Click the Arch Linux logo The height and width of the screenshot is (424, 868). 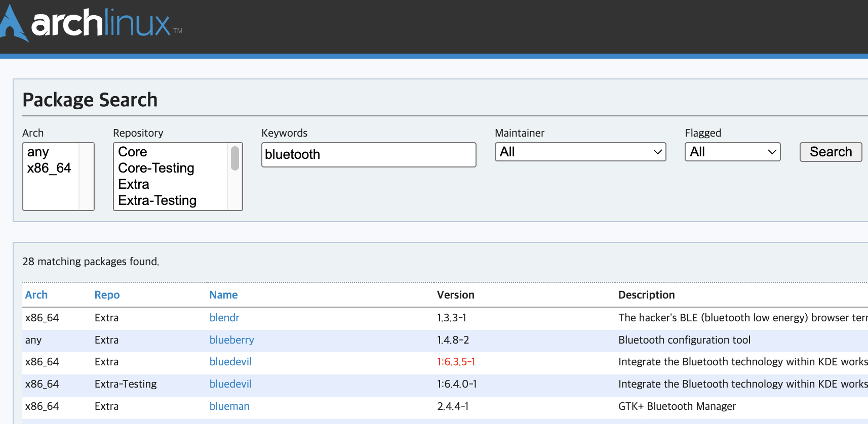pos(91,23)
